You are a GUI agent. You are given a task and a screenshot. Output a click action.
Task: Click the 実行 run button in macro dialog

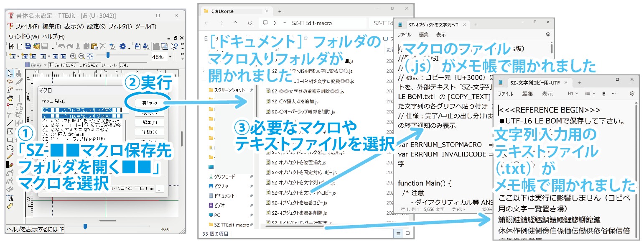pos(149,103)
